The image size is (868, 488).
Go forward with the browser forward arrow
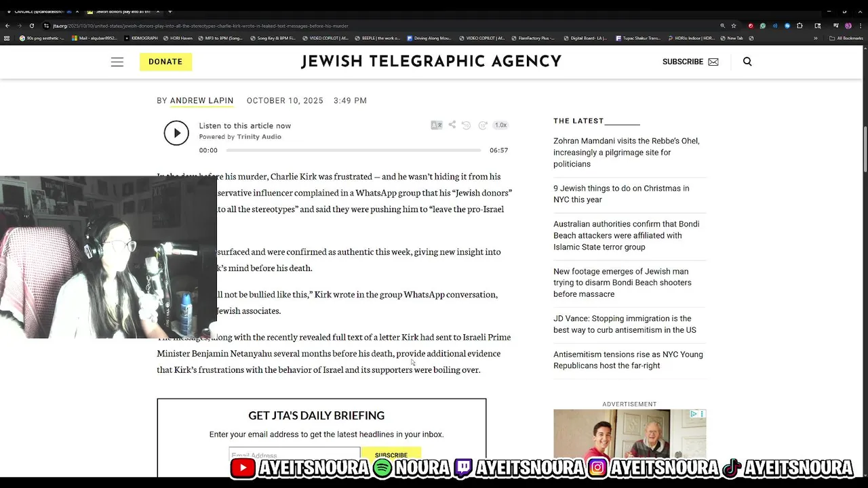pos(19,26)
